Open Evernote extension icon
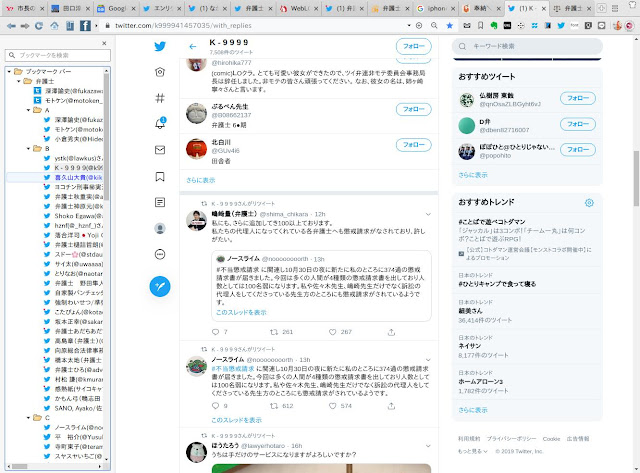 (x=494, y=26)
